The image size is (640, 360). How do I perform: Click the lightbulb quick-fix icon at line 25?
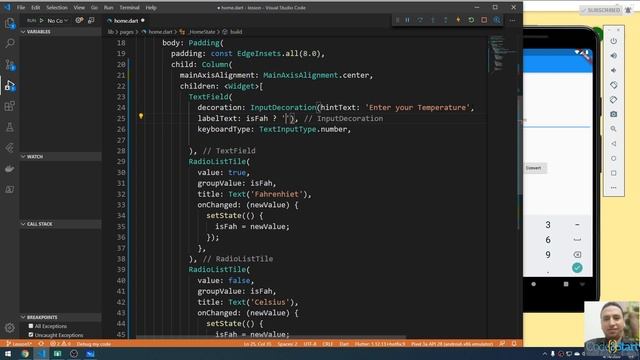pyautogui.click(x=141, y=116)
